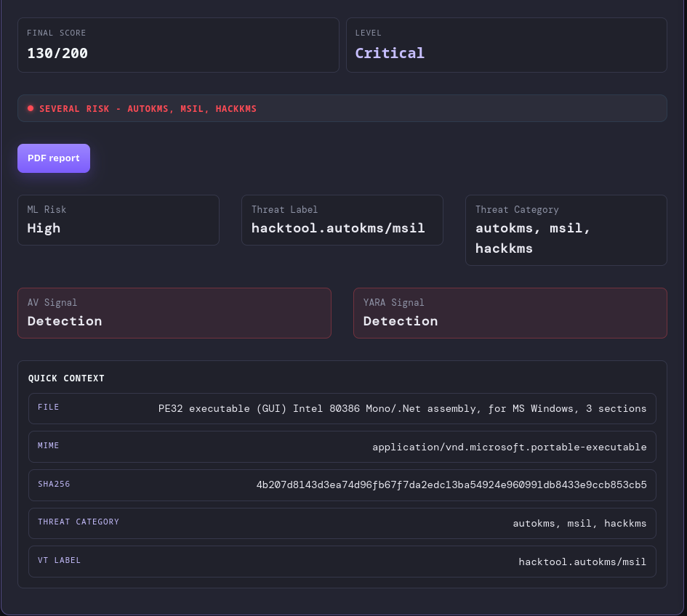Select hacktool.autokms/msil in the Threat Label card
Image resolution: width=687 pixels, height=616 pixels.
pyautogui.click(x=338, y=228)
